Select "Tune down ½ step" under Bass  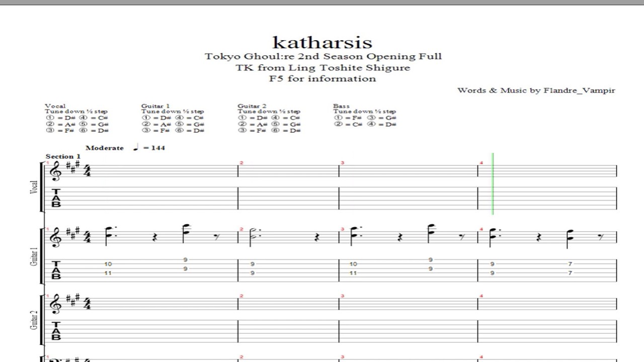364,112
